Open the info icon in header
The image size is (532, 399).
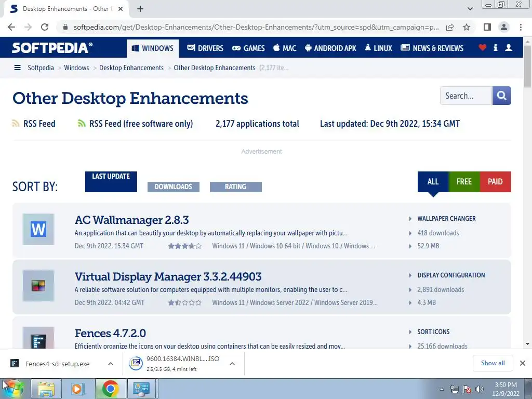(495, 47)
